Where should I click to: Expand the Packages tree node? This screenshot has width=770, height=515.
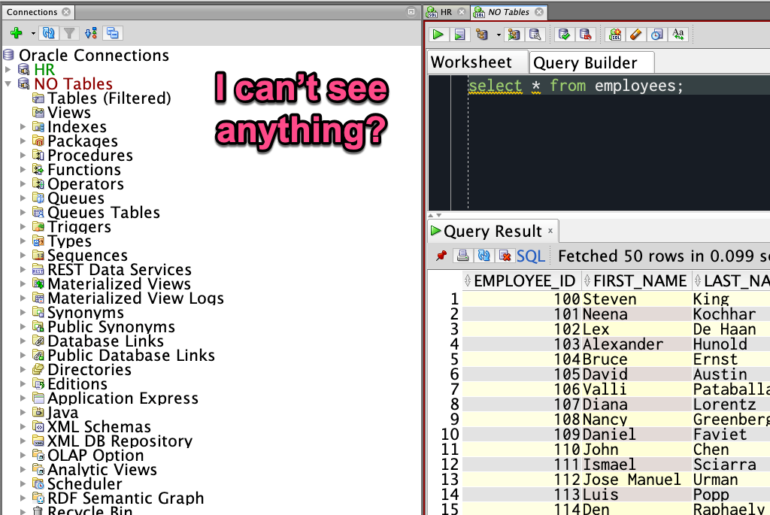[x=23, y=141]
